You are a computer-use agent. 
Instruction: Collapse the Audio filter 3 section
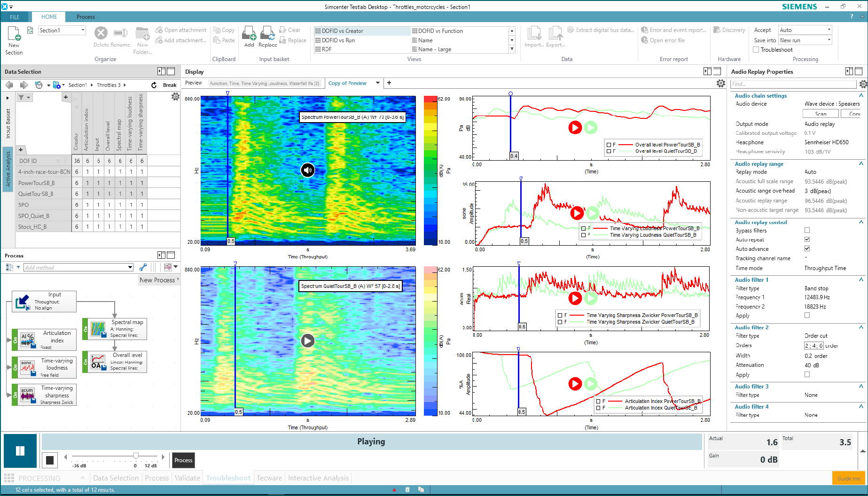861,386
